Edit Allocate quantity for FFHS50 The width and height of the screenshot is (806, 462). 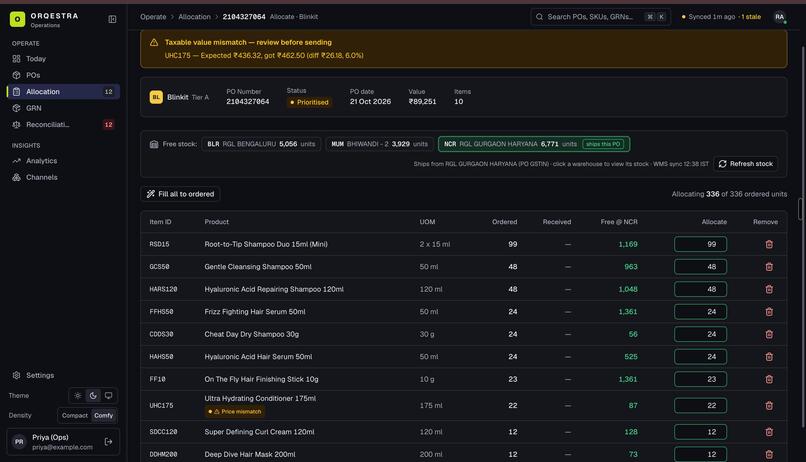700,312
